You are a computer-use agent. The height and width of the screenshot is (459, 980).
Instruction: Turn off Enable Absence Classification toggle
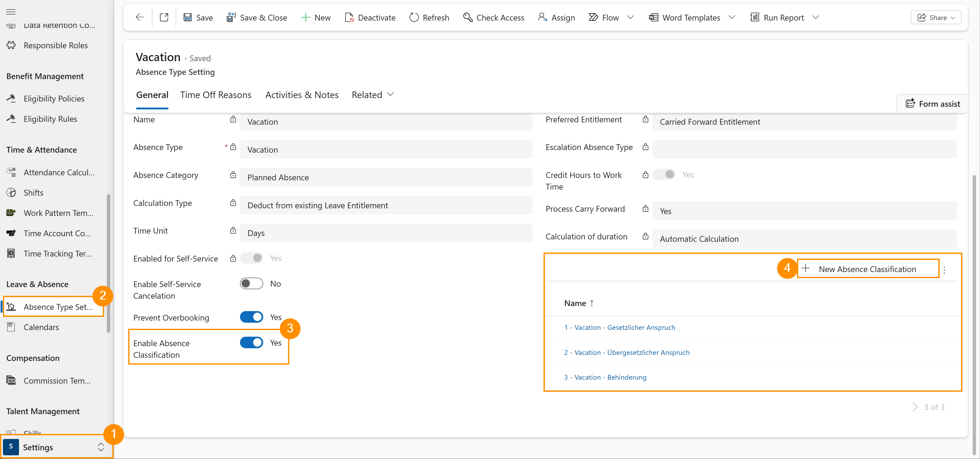coord(251,342)
